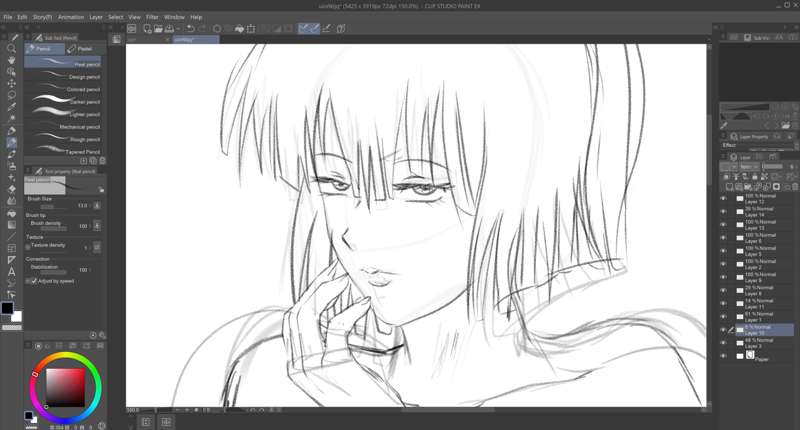Click the Open file folder icon
Screen dimensions: 800x430
158,29
